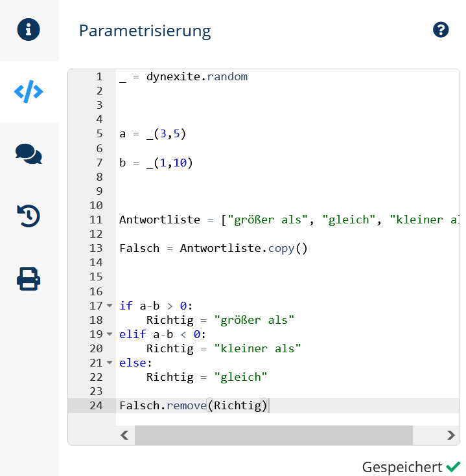Screen dimensions: 466x476
Task: Collapse the if block fold arrow on line 17
Action: tap(110, 306)
